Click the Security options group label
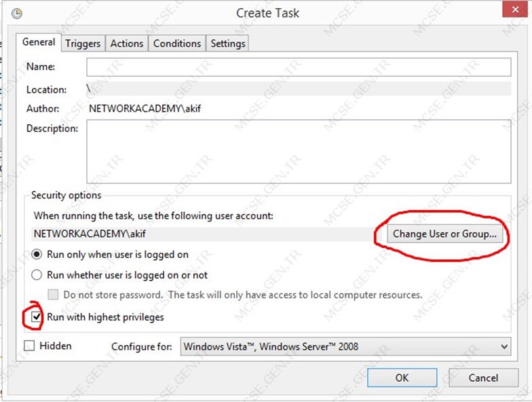This screenshot has height=402, width=532. tap(66, 196)
